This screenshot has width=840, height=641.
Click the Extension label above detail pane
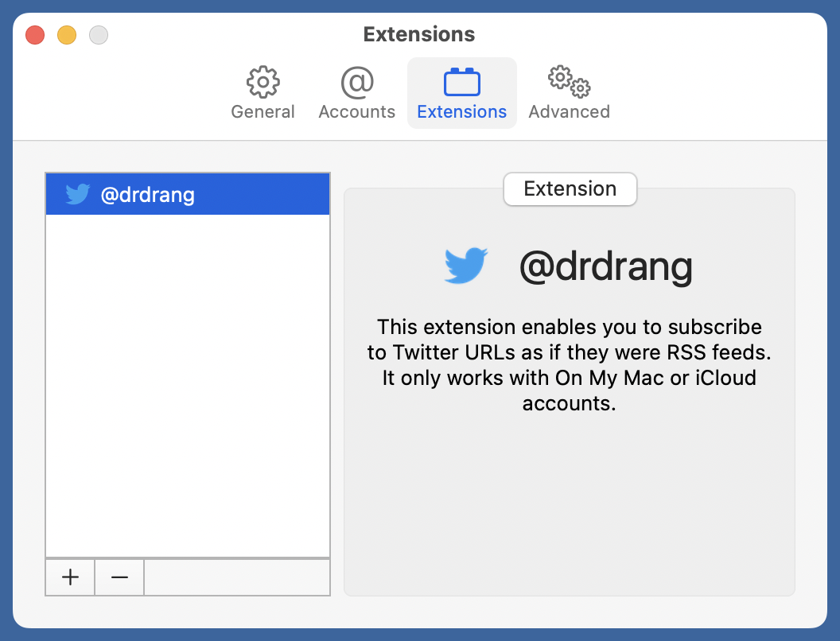(570, 189)
